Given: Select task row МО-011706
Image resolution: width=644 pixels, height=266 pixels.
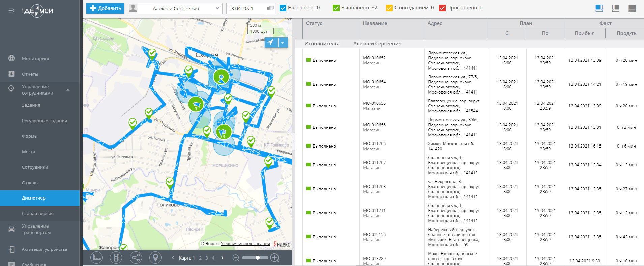Looking at the screenshot, I should 469,146.
